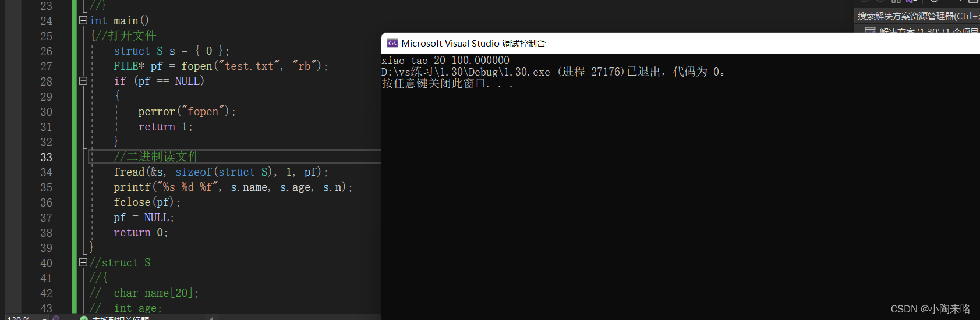This screenshot has height=320, width=980.
Task: Click the printf statement on line 35
Action: (x=132, y=187)
